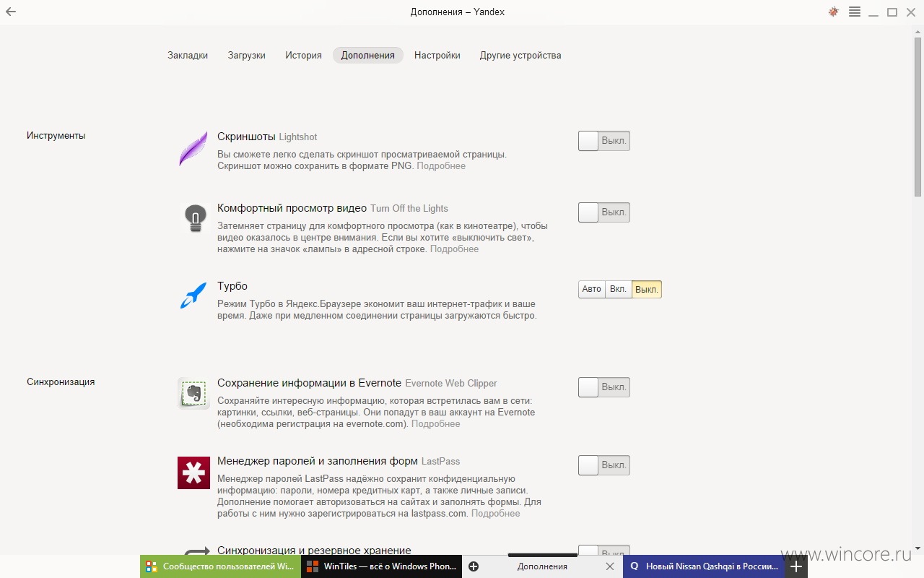Toggle Синхронизация и резервное хранение switch
The image size is (924, 578).
coord(604,551)
